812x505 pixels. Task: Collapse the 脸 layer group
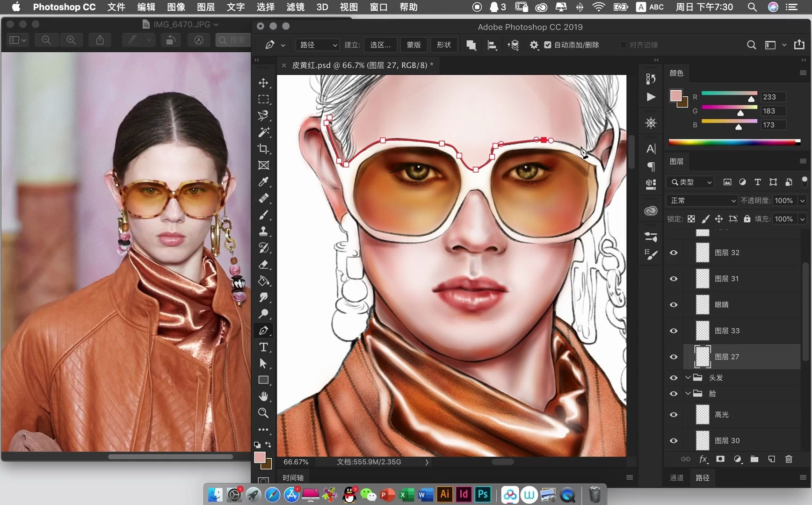[688, 394]
